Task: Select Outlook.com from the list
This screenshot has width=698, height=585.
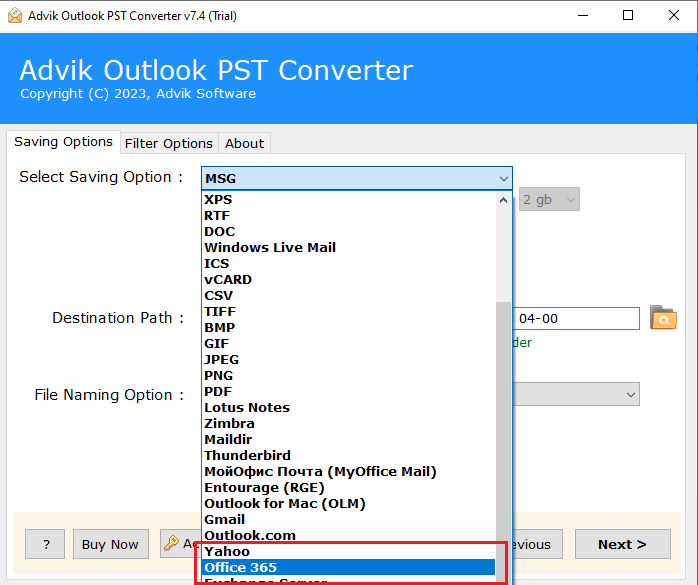Action: click(349, 536)
